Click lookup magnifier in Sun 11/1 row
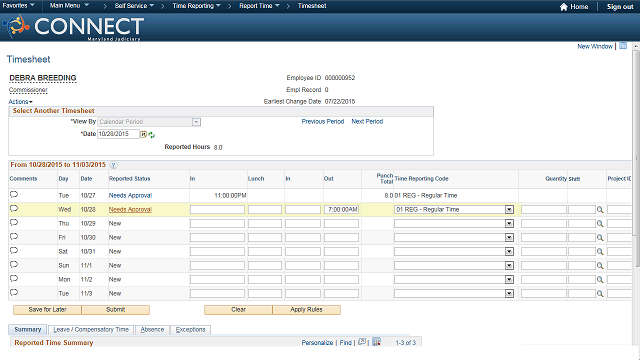 coord(600,266)
